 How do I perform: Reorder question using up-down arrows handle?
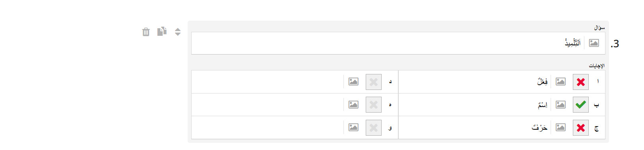(178, 32)
